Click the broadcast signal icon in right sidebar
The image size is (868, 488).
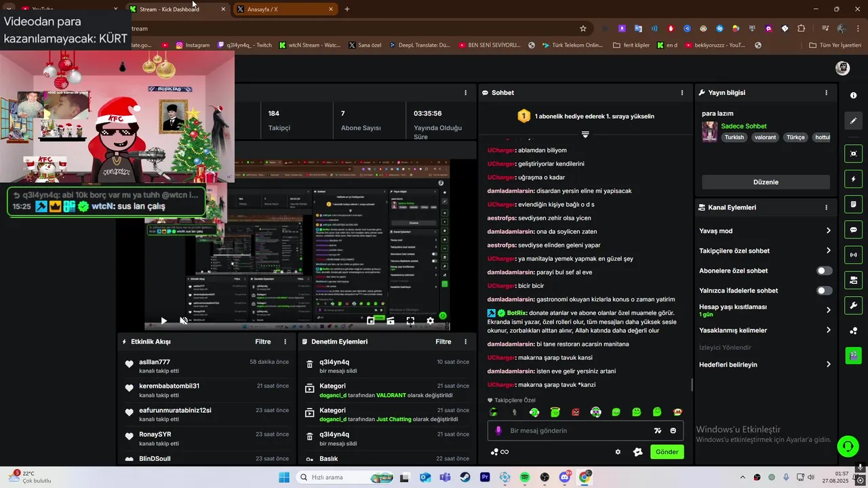(854, 255)
